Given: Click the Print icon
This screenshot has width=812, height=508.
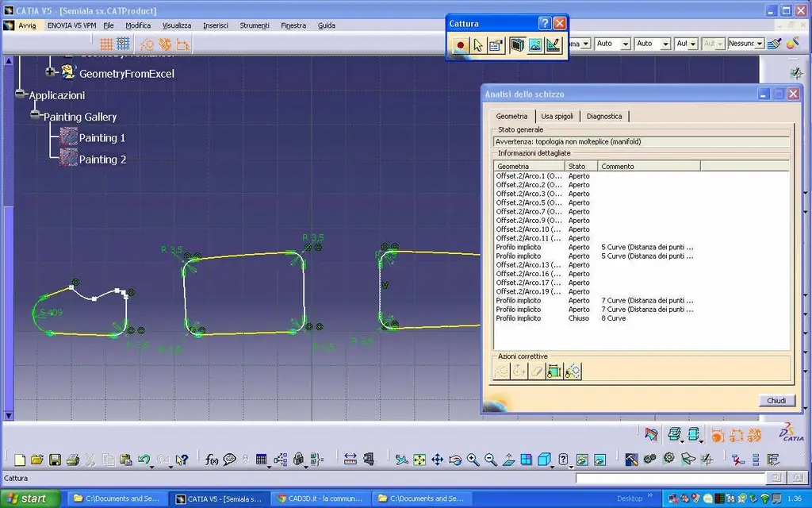Looking at the screenshot, I should pyautogui.click(x=73, y=460).
